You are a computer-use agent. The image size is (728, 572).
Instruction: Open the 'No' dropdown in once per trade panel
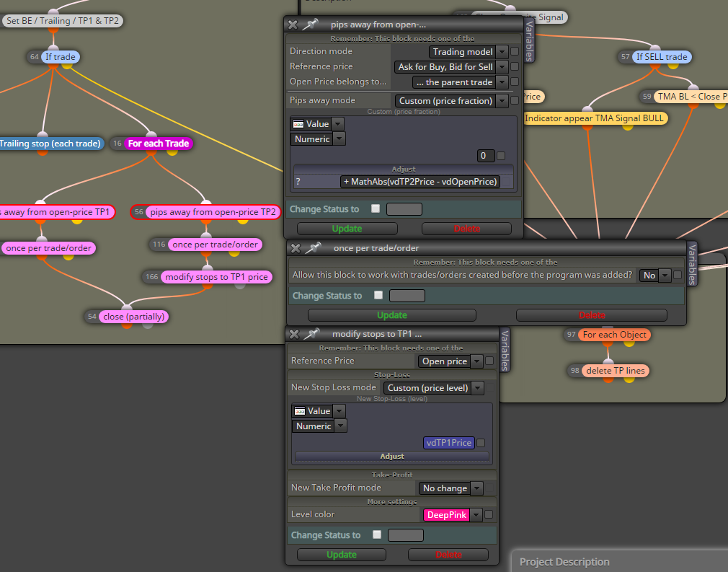[x=665, y=275]
